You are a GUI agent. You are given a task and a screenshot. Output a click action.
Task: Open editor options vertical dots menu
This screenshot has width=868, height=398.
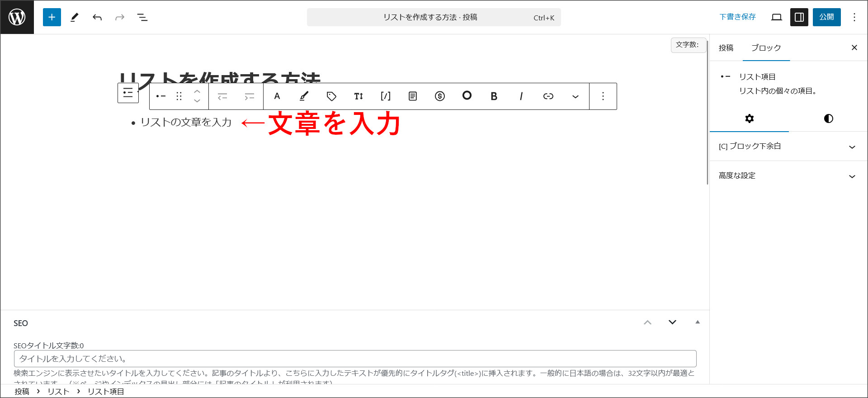pyautogui.click(x=854, y=17)
